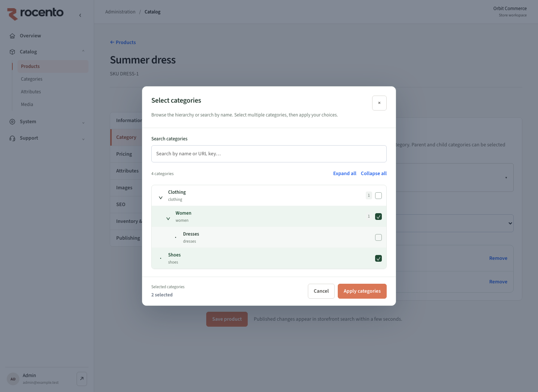Expand the System menu section
Screen dimensions: 538x392
tap(83, 122)
